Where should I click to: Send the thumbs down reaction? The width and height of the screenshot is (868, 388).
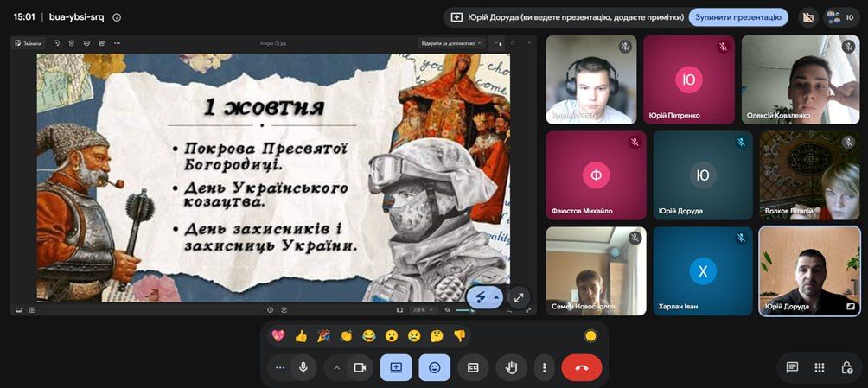coord(459,335)
